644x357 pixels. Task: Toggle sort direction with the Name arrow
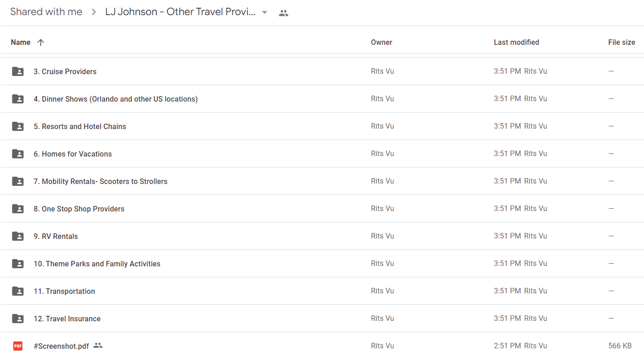tap(41, 42)
